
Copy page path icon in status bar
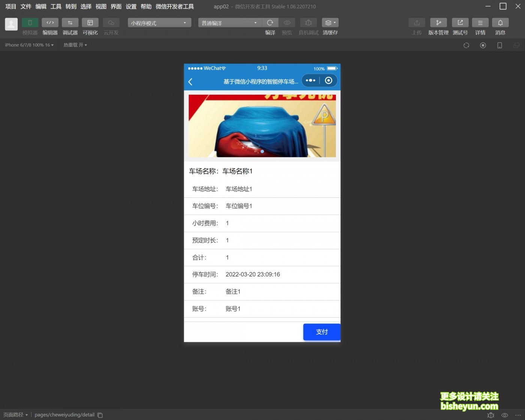point(100,415)
